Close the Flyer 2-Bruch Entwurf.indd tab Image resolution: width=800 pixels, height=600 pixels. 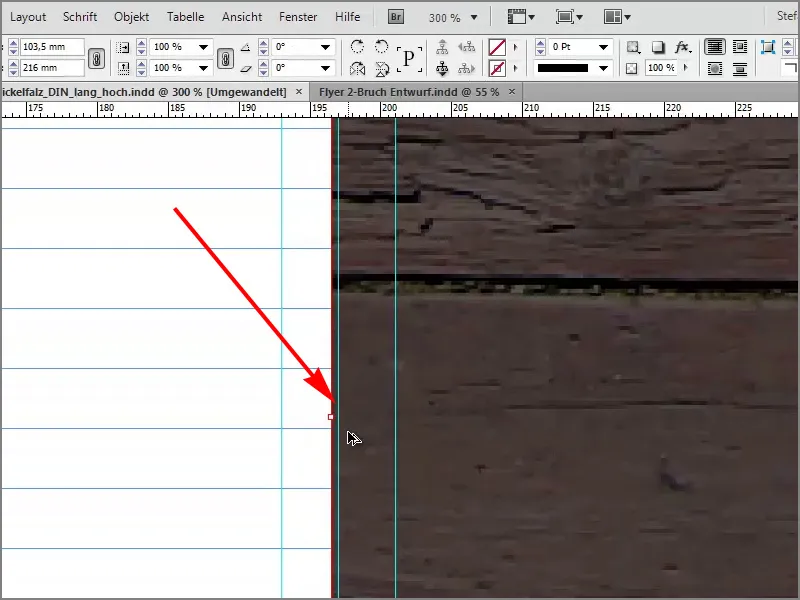512,92
